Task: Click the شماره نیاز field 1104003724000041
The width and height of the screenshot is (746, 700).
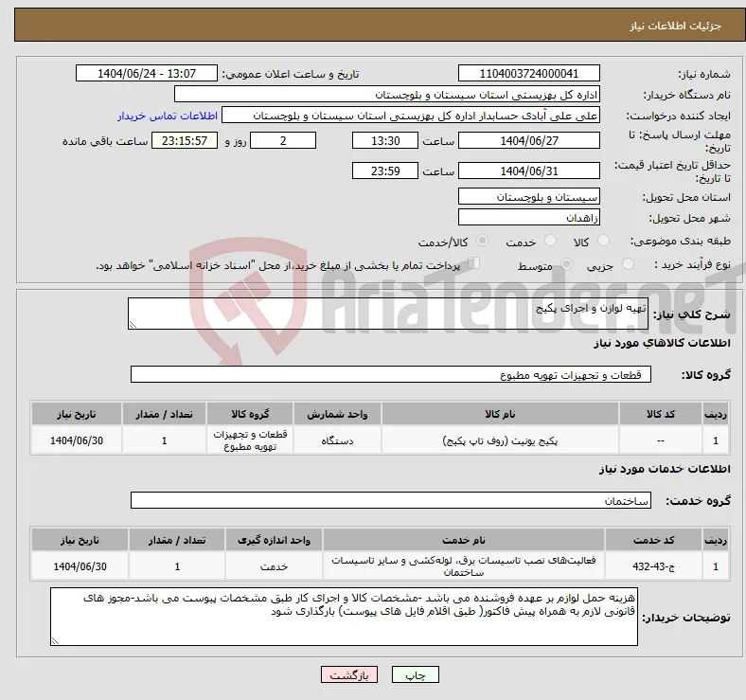Action: (x=528, y=73)
